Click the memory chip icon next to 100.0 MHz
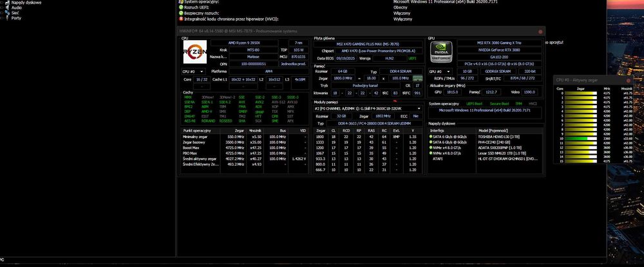The image size is (644, 267). (x=417, y=78)
